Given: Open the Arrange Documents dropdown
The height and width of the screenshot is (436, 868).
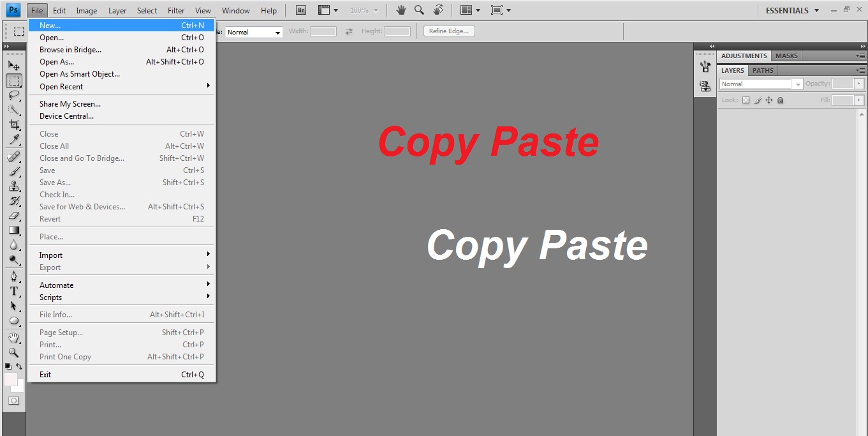Looking at the screenshot, I should click(471, 10).
